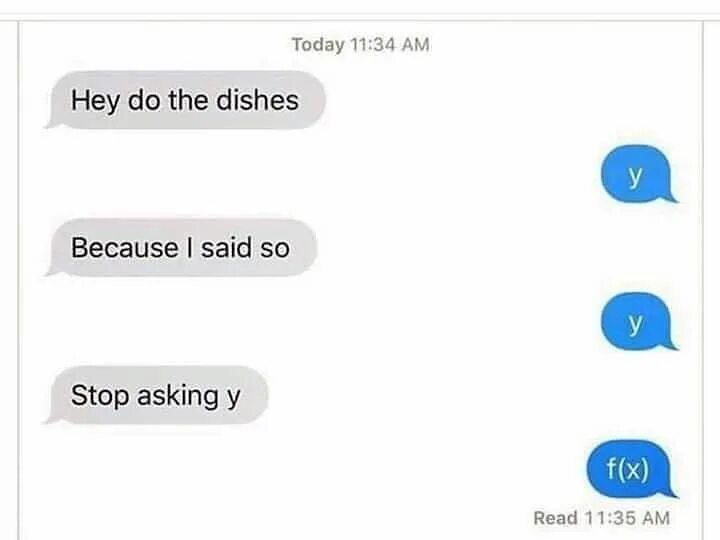
Task: Click the tail of the "f(x)" blue bubble
Action: click(669, 492)
